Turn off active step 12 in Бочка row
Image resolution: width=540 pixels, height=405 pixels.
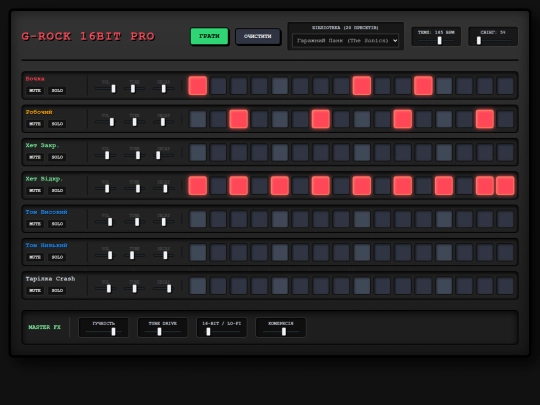[423, 85]
